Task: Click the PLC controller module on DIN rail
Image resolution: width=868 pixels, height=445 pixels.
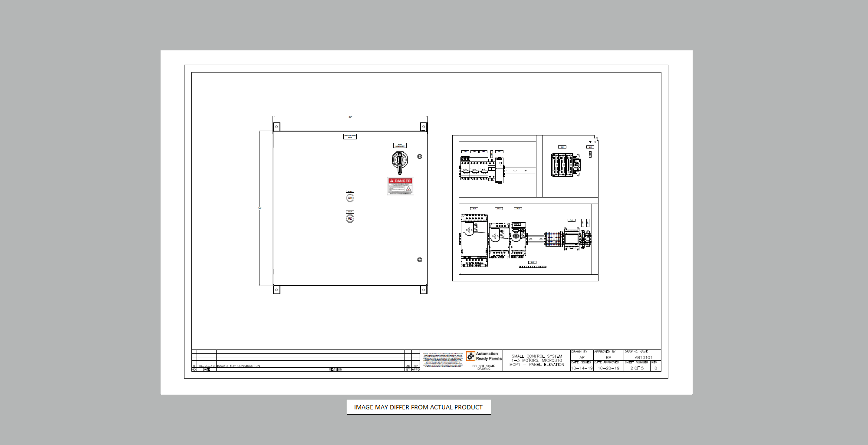Action: pyautogui.click(x=572, y=239)
